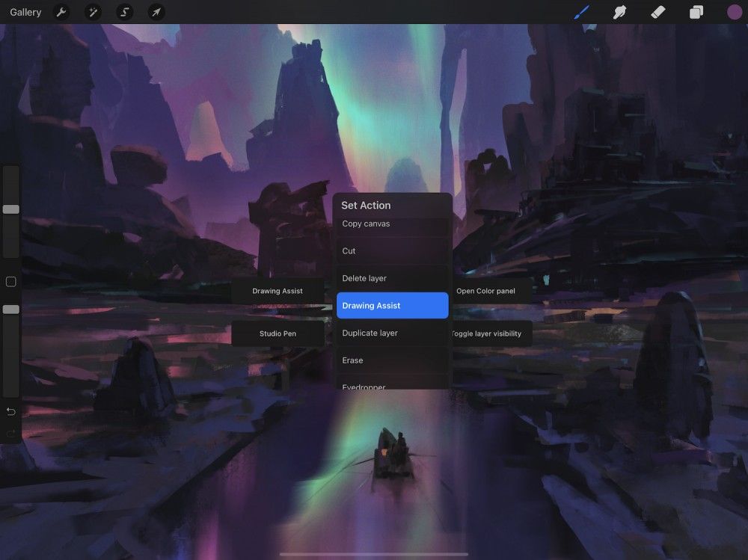Select the Selection tool
This screenshot has width=748, height=560.
124,12
